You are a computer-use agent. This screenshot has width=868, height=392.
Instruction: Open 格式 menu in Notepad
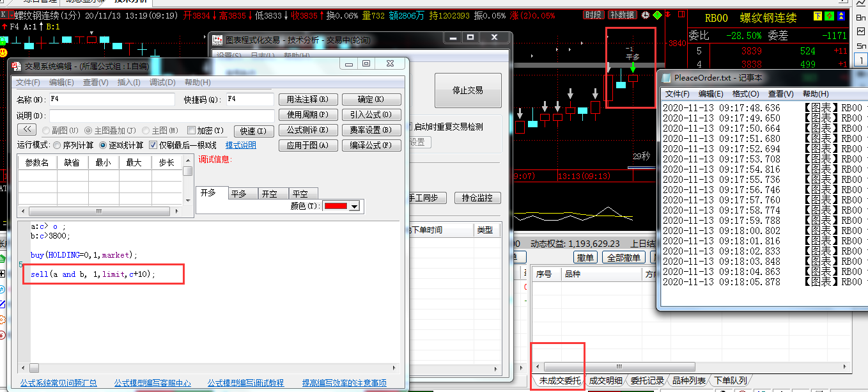[745, 94]
